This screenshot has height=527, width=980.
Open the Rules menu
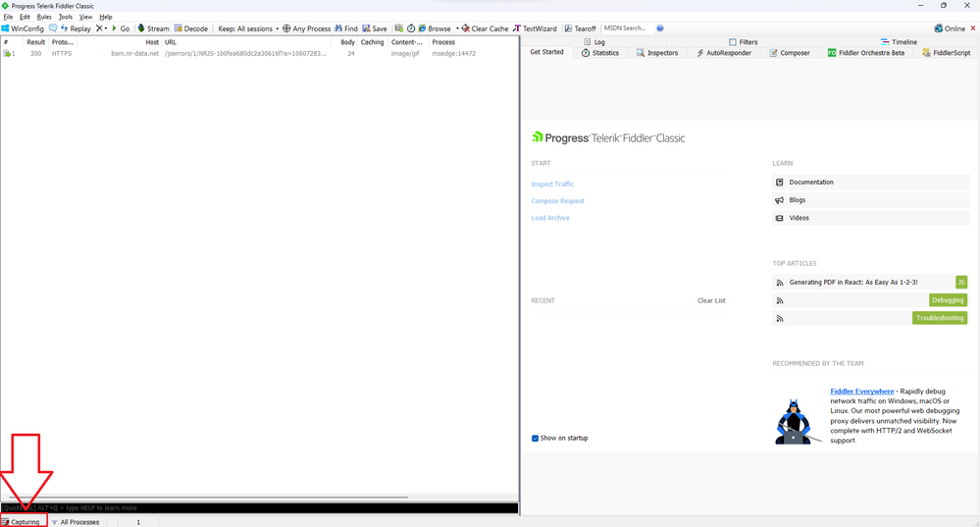(44, 17)
